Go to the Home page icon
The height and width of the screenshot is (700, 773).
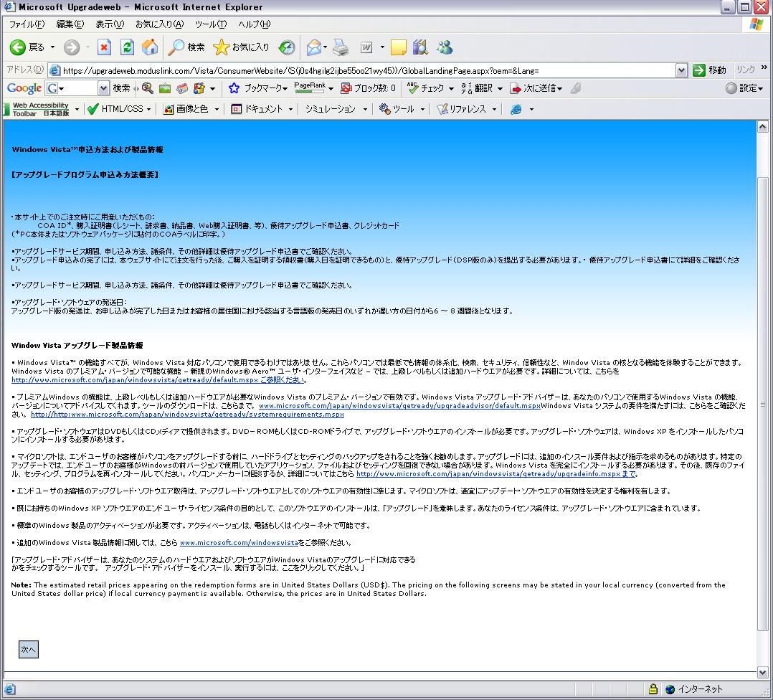(x=150, y=47)
